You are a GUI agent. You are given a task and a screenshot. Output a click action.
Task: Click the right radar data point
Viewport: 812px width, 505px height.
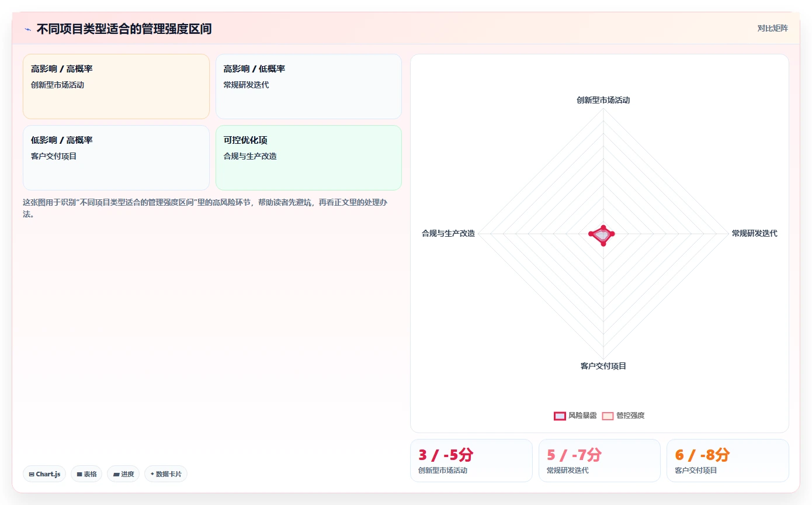tap(612, 234)
